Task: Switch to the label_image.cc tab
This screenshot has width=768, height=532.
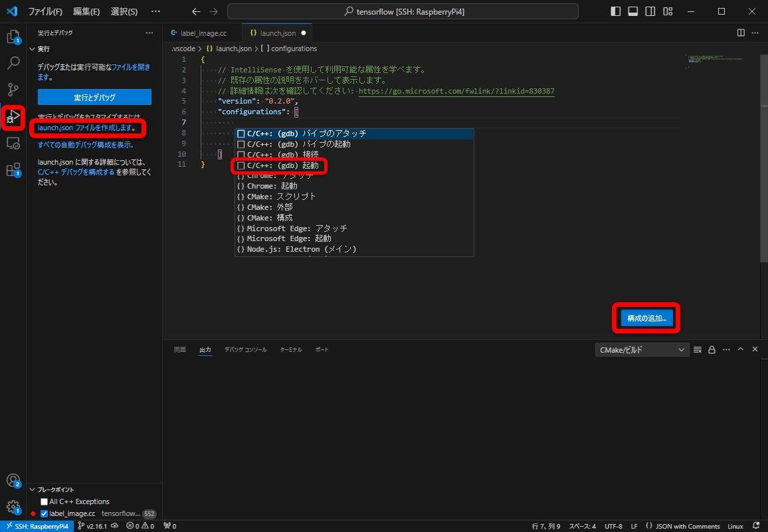Action: [203, 33]
